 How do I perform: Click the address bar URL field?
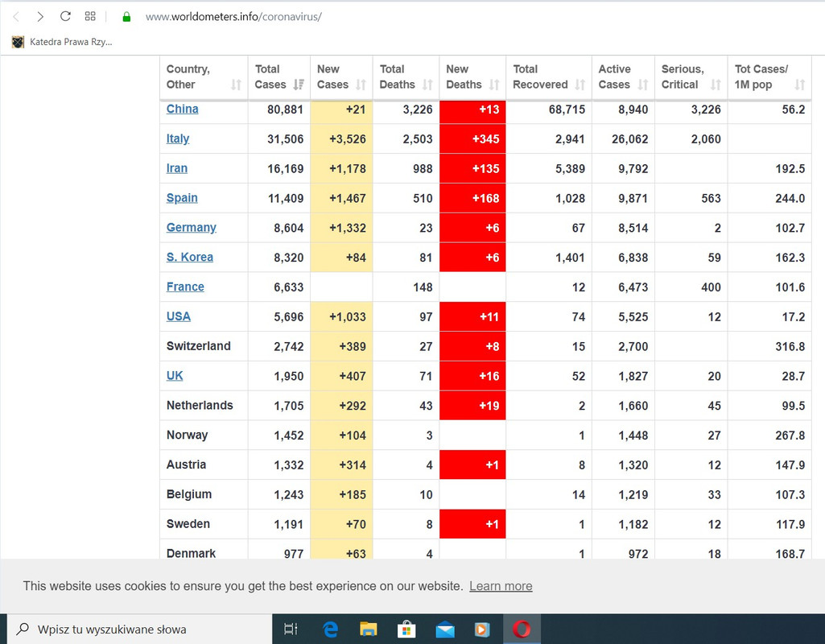point(233,17)
